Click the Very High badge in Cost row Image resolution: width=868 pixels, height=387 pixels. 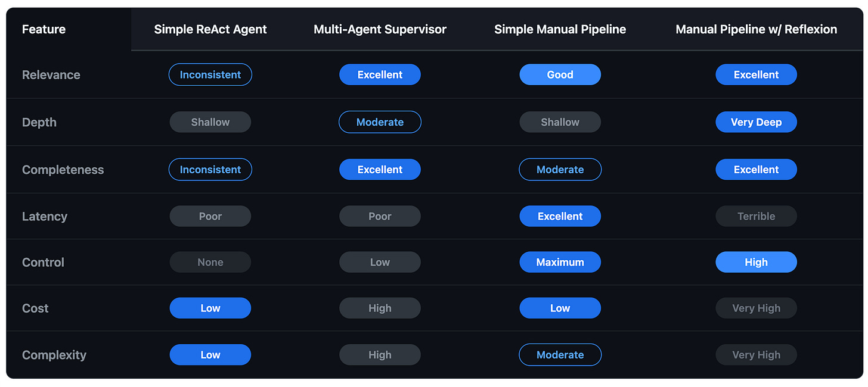[x=756, y=308]
